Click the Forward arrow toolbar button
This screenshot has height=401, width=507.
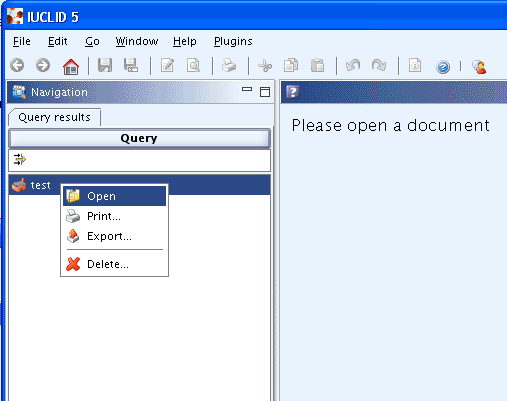click(x=43, y=65)
